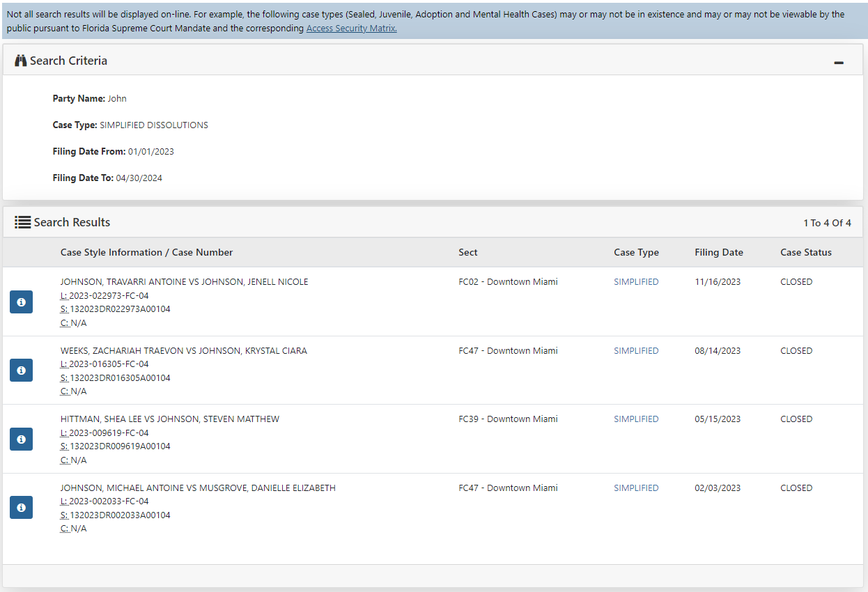Click case style Hittman, Shea Lee vs Johnson
This screenshot has width=868, height=592.
(x=170, y=419)
